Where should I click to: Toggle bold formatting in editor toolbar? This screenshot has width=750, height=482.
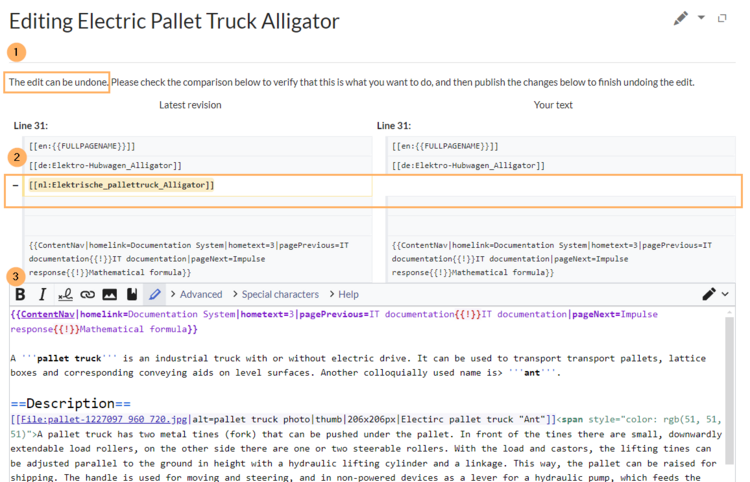pyautogui.click(x=20, y=295)
